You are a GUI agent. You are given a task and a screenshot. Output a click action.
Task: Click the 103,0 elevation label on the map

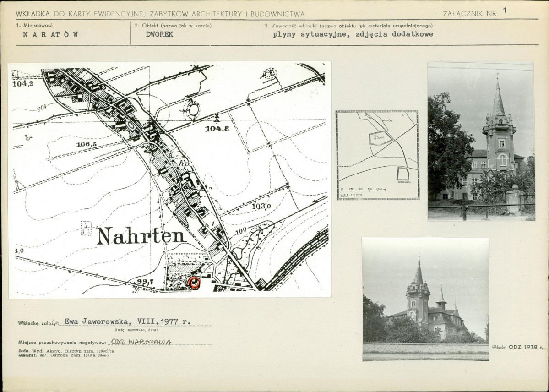pyautogui.click(x=261, y=207)
